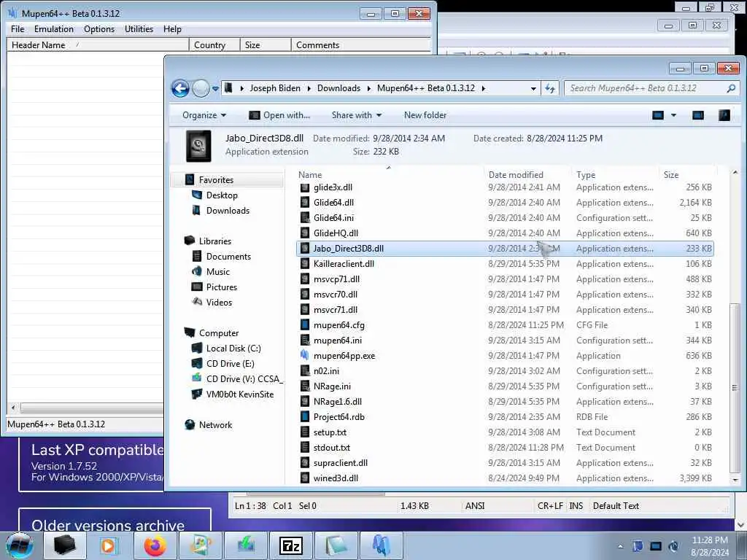Viewport: 747px width, 560px height.
Task: Open Emulation menu in Mupen64++ window
Action: point(54,29)
